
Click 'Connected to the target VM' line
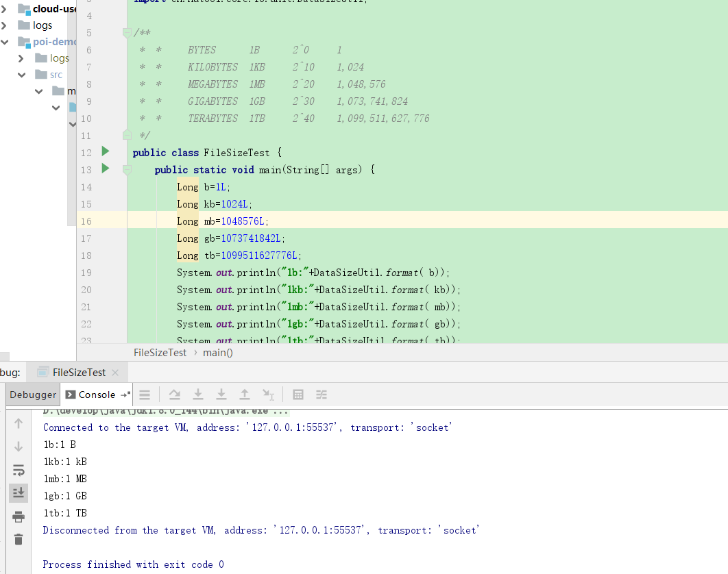tap(247, 427)
